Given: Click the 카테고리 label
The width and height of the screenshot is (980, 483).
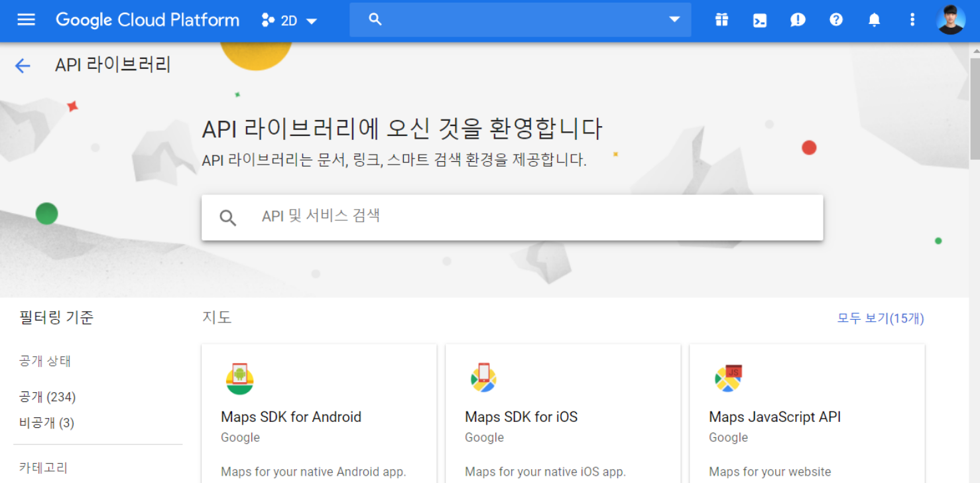Looking at the screenshot, I should (x=44, y=468).
